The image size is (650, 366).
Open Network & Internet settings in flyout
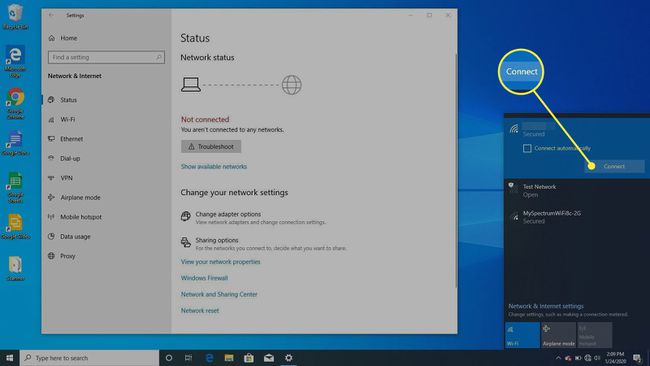[x=546, y=306]
